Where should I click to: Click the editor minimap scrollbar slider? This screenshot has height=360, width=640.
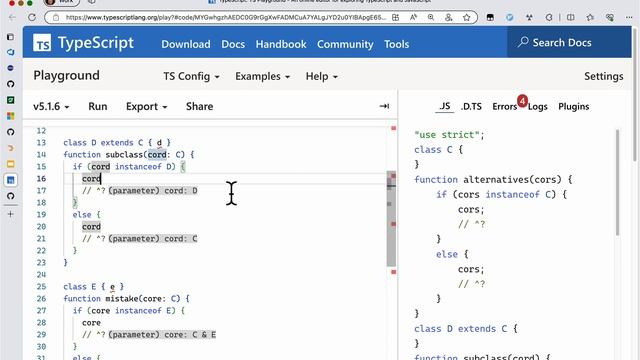(391, 219)
